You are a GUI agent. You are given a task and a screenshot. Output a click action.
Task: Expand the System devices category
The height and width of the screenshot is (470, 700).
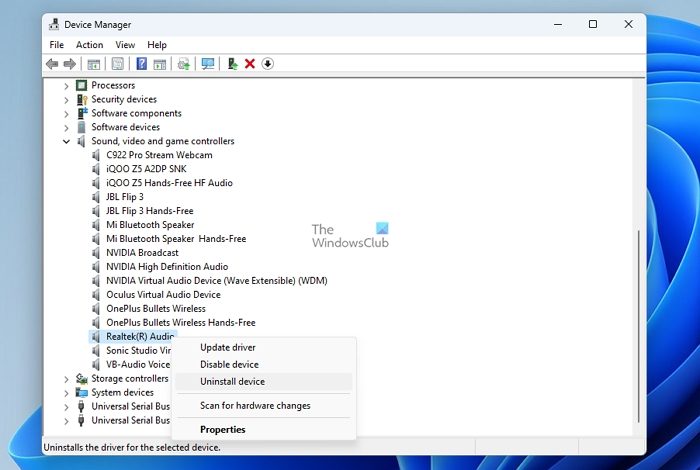pyautogui.click(x=67, y=393)
